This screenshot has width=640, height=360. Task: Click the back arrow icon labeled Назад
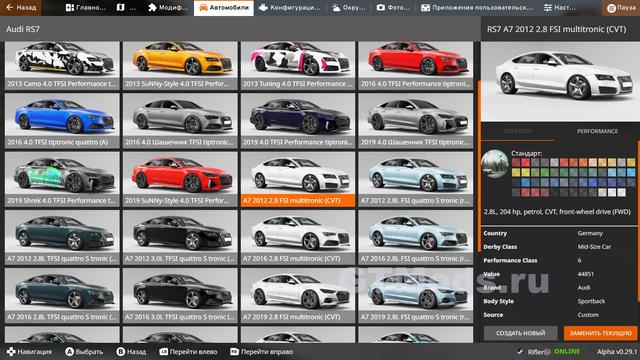coord(10,7)
